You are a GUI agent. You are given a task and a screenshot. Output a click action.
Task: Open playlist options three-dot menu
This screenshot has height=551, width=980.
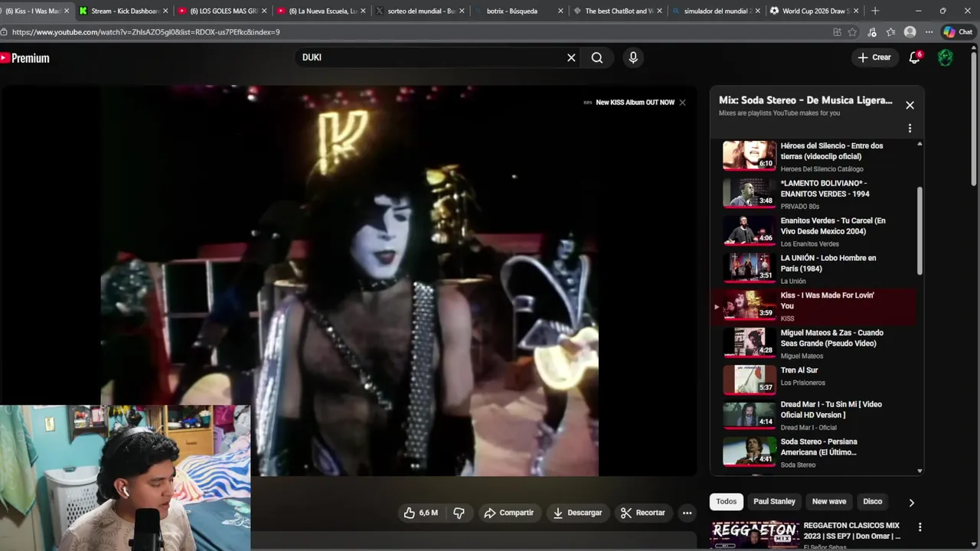(910, 129)
